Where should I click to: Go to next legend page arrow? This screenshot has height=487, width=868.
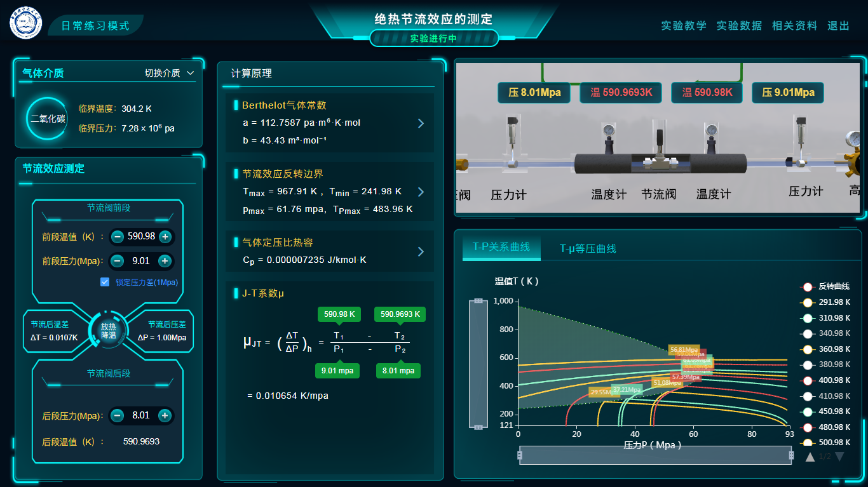click(x=839, y=457)
